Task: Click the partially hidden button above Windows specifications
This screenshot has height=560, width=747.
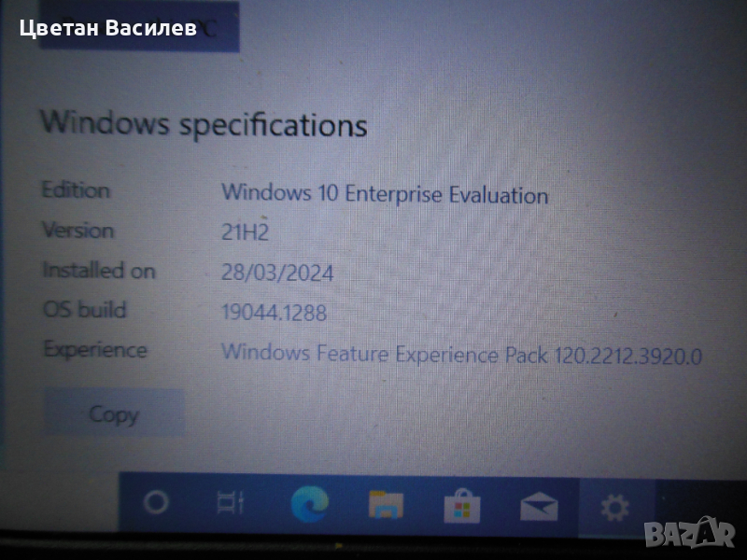Action: tap(138, 26)
